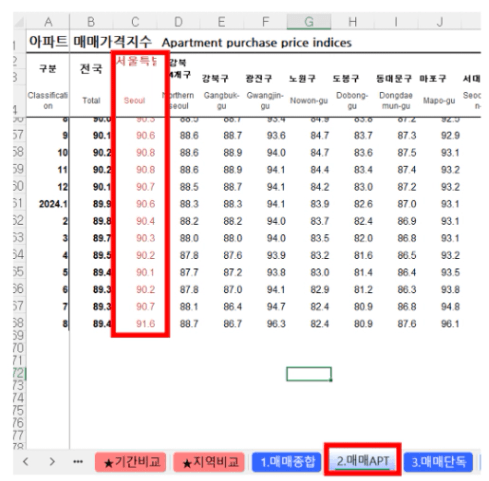489x481 pixels.
Task: Select Seoul value 90.4 for month 2
Action: (145, 221)
